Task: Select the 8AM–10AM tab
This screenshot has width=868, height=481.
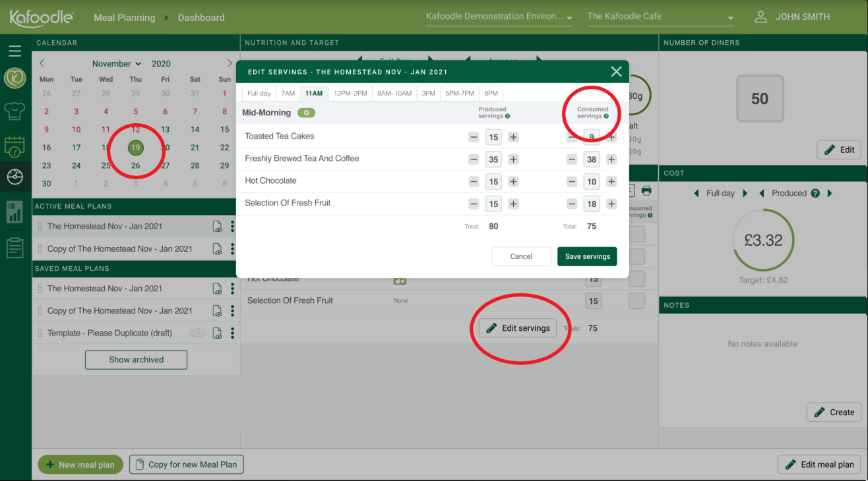Action: 394,94
